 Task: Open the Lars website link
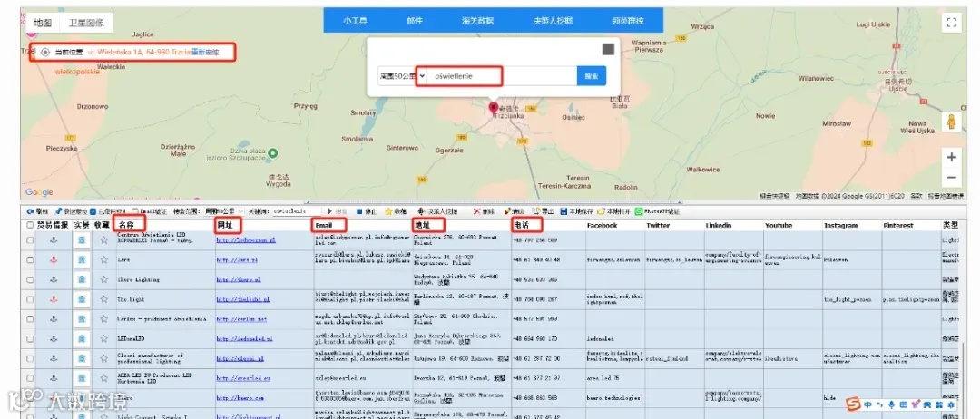click(x=237, y=259)
